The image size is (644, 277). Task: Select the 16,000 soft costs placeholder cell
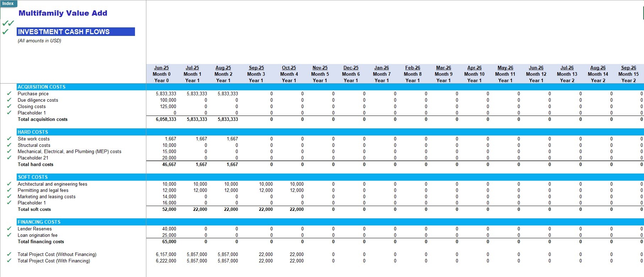[169, 203]
